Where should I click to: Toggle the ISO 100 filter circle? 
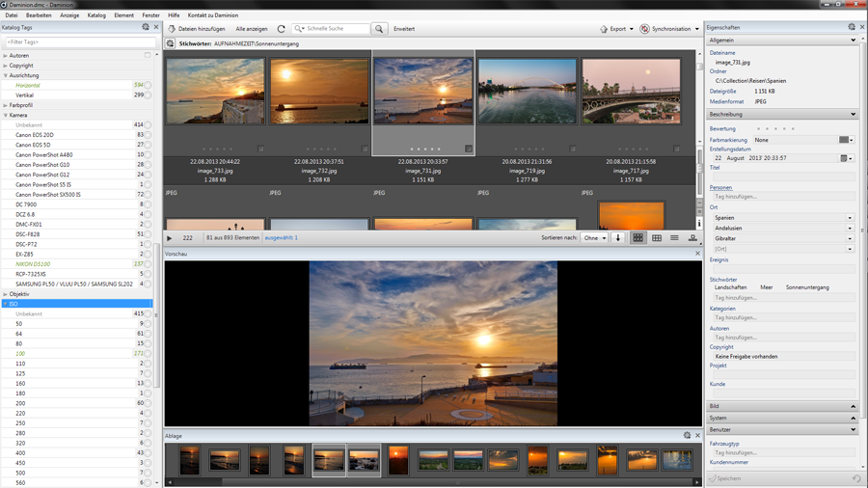coord(149,354)
